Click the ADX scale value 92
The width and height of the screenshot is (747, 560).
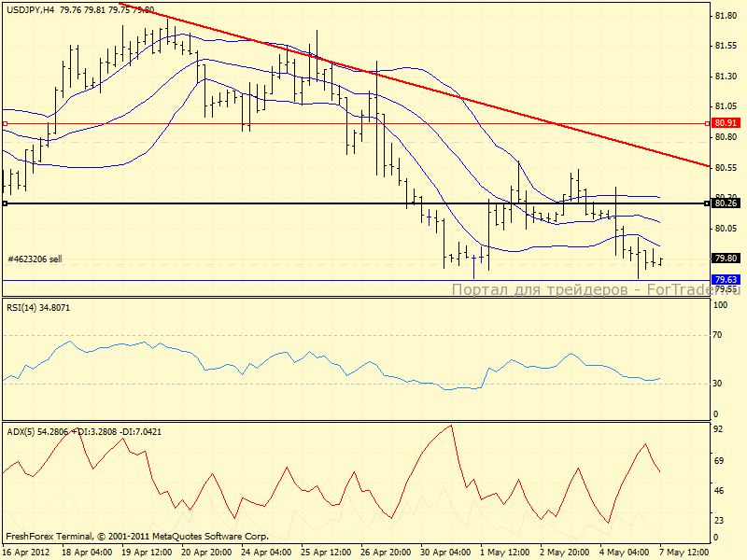coord(718,429)
